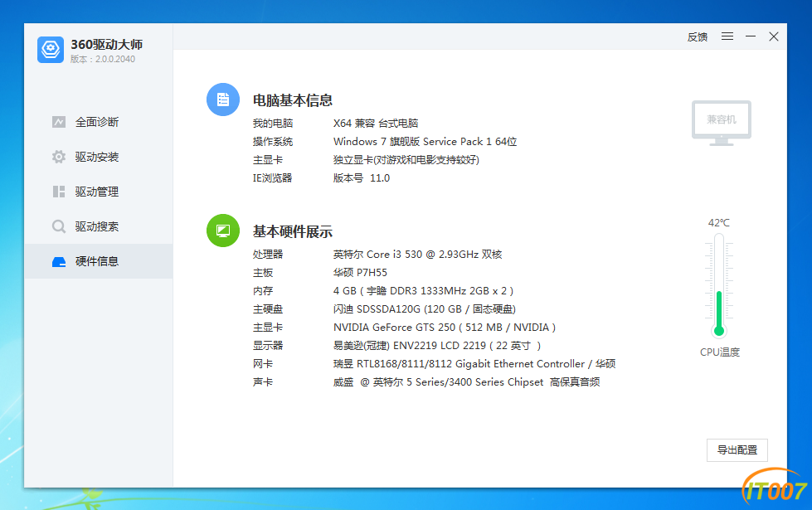Click the 基本硬件展示 heading
The width and height of the screenshot is (812, 510).
coord(293,231)
